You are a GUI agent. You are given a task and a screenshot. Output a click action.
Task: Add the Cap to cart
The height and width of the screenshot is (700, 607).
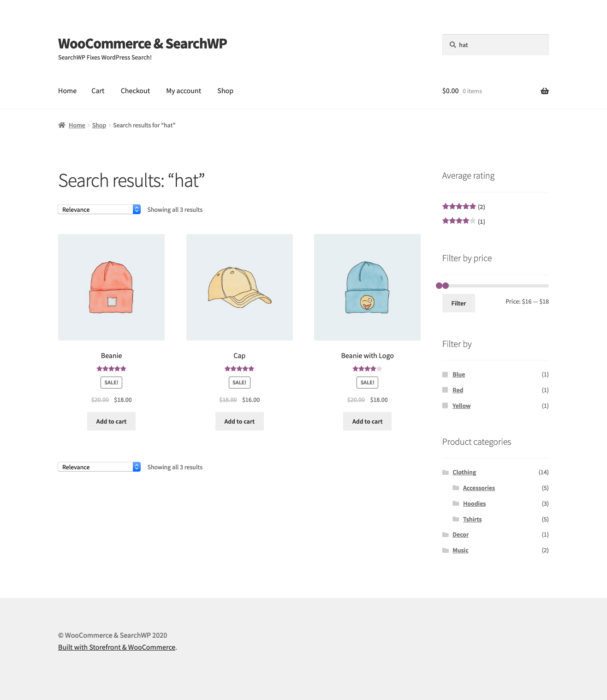coord(239,421)
